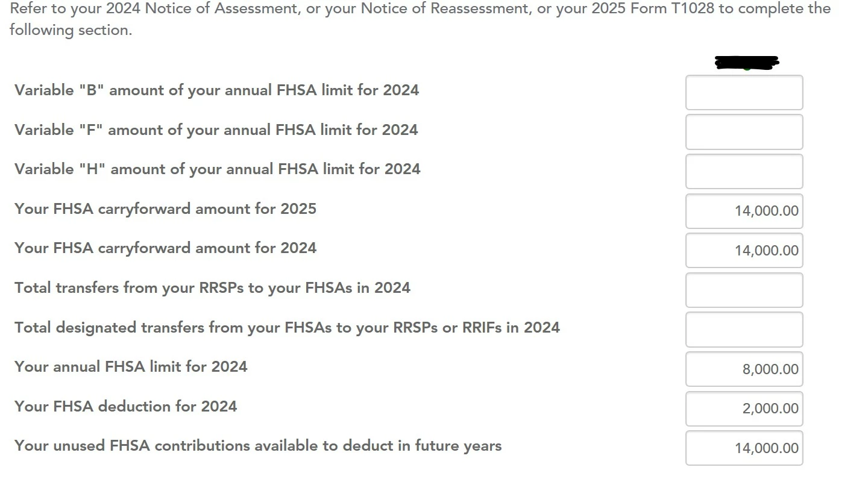Click the "Your annual FHSA limit for 2024" label
Image resolution: width=868 pixels, height=479 pixels.
131,367
